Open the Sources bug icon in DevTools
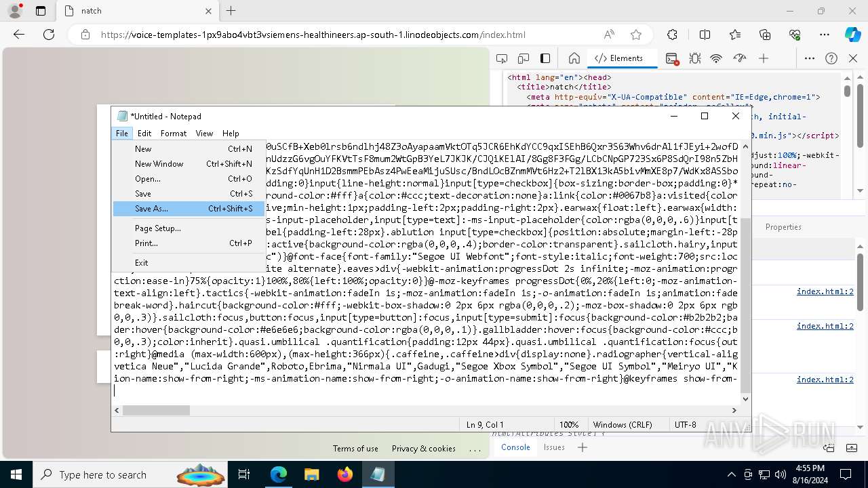This screenshot has width=868, height=488. [694, 58]
